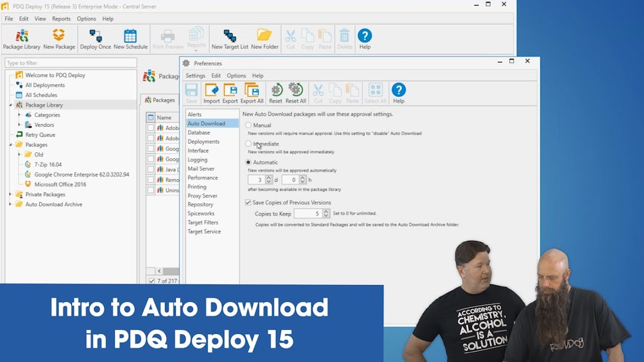Screen dimensions: 644x362
Task: Select the Automatic approval radio button
Action: pos(249,162)
